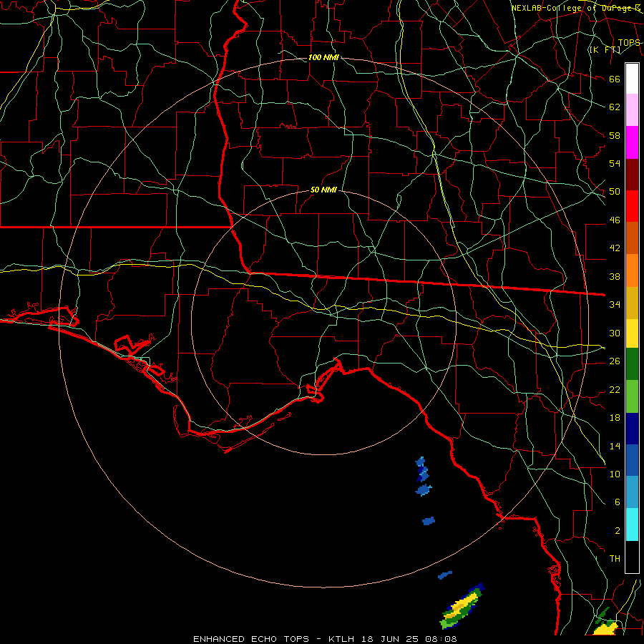Viewport: 644px width, 644px height.
Task: Click the '66' legend value
Action: click(x=615, y=79)
